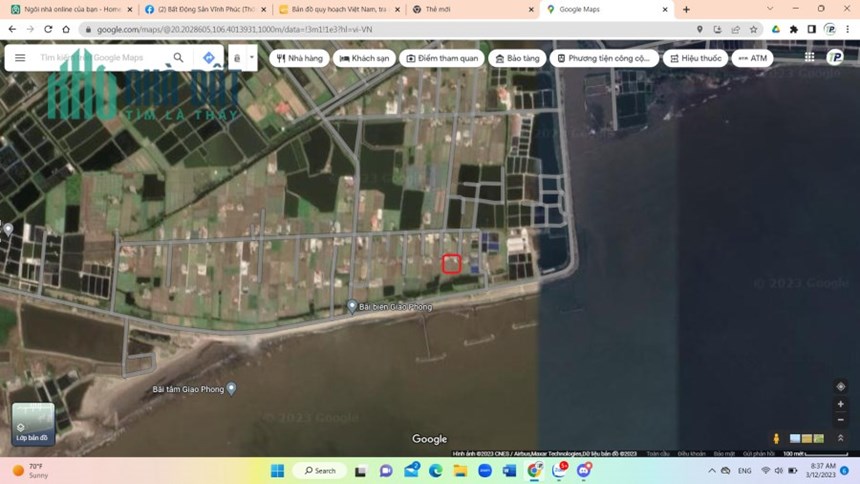Image resolution: width=860 pixels, height=484 pixels.
Task: Open the Google Maps hamburger menu
Action: [x=20, y=58]
